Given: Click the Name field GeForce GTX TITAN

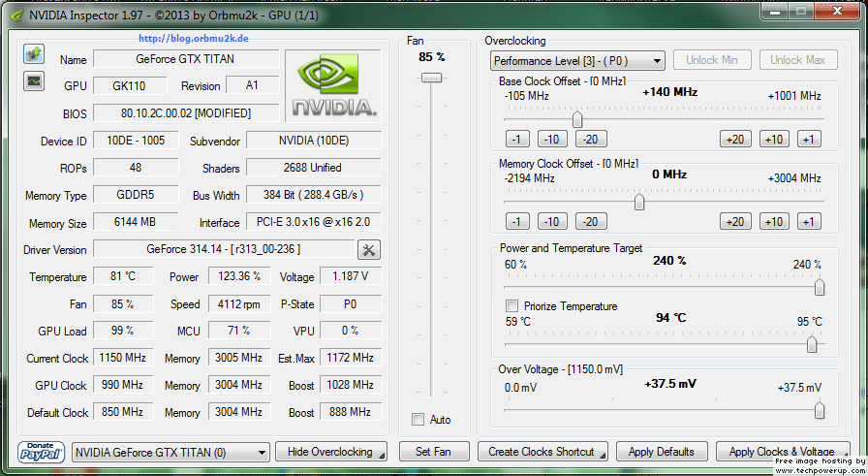Looking at the screenshot, I should (186, 59).
